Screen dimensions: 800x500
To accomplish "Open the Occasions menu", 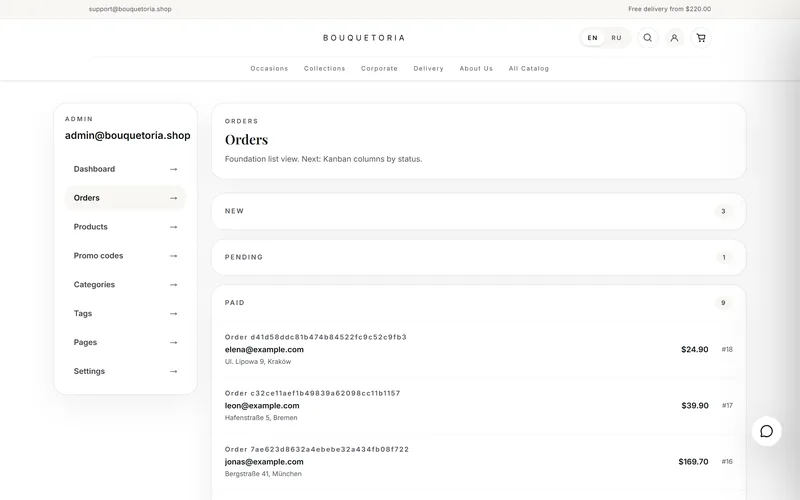I will [269, 68].
